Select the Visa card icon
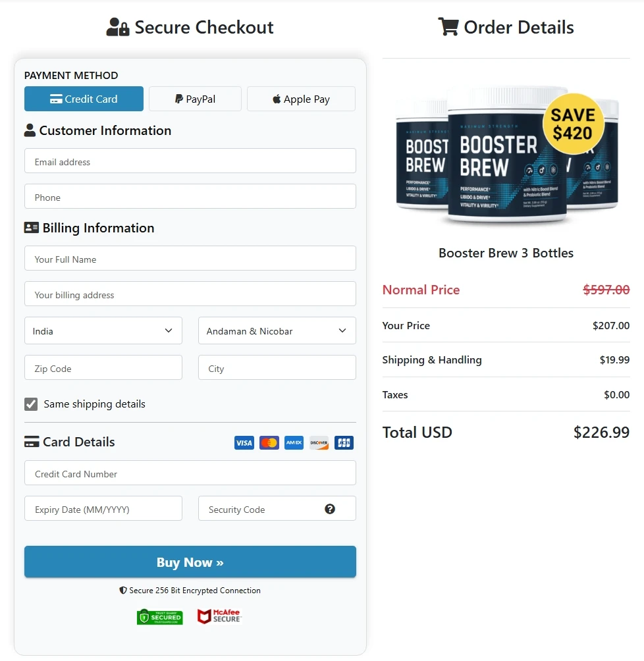Image resolution: width=644 pixels, height=661 pixels. coord(244,442)
